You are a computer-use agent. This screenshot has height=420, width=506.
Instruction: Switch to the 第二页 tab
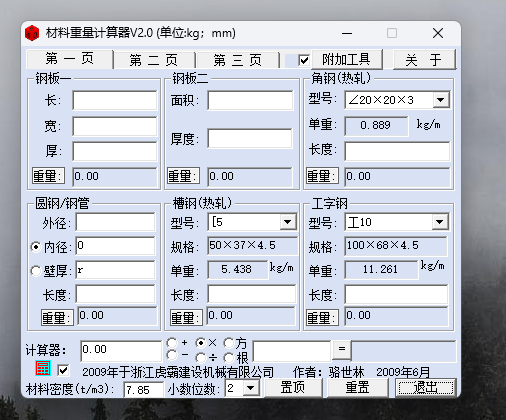[x=154, y=60]
